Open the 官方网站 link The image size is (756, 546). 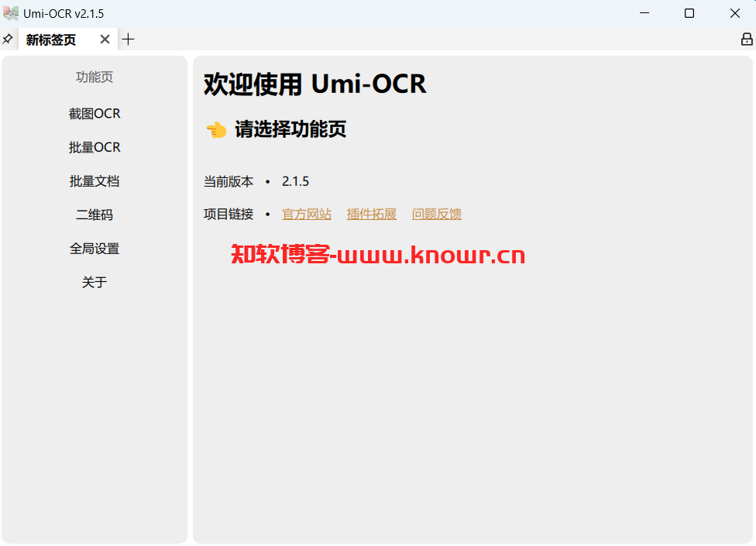(307, 214)
